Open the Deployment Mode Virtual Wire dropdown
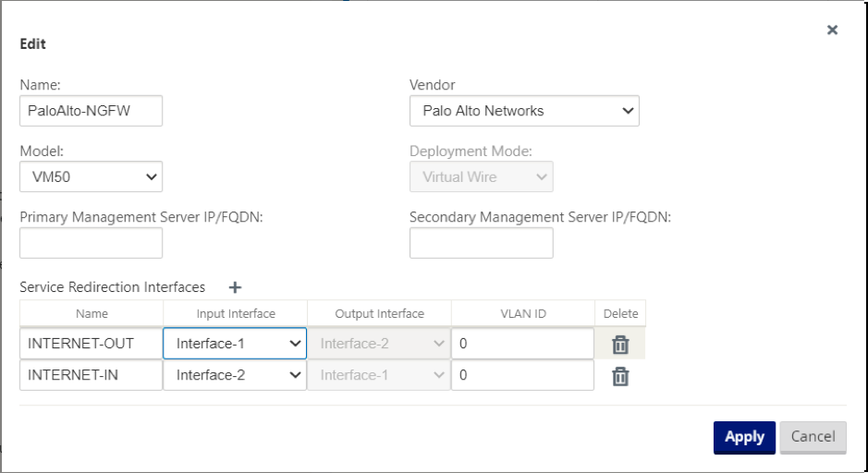The width and height of the screenshot is (868, 473). [481, 176]
